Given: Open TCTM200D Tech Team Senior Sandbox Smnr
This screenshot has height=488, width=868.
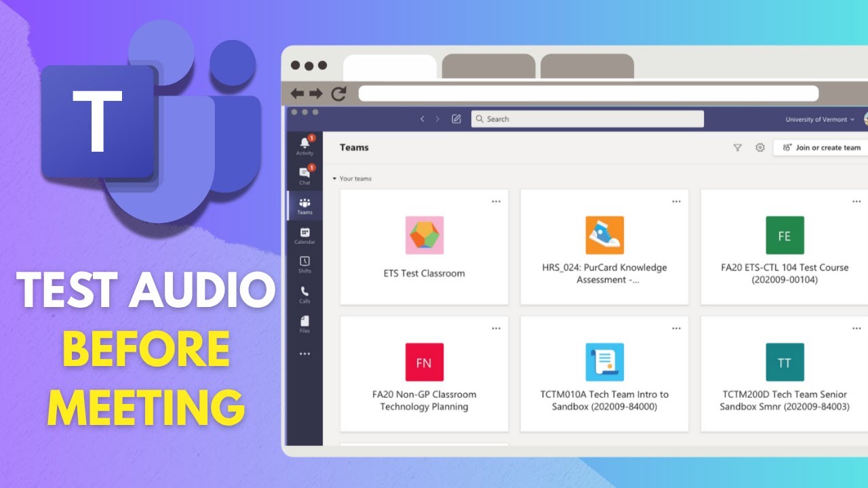Looking at the screenshot, I should click(x=785, y=401).
